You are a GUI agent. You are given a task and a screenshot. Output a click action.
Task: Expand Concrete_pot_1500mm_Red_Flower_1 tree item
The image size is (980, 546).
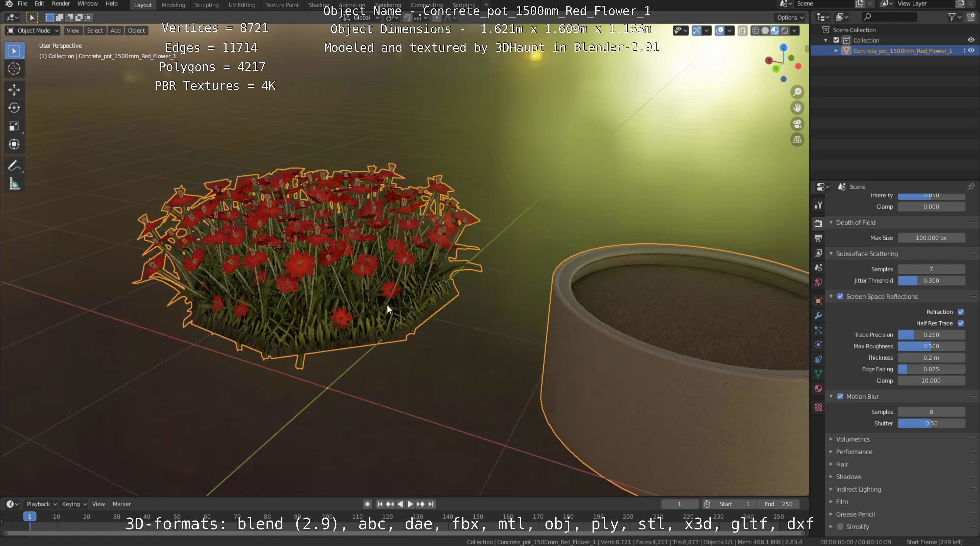click(x=836, y=51)
